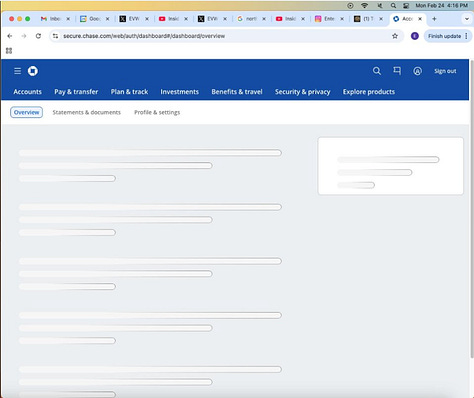Open the apps grid icon in bookmarks bar
Viewport: 474px width, 398px height.
9,51
